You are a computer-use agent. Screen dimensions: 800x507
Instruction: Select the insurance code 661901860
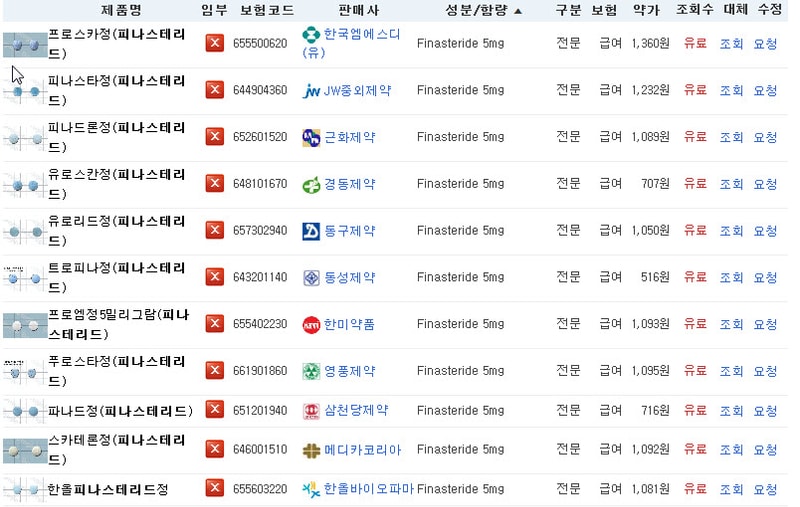[260, 371]
